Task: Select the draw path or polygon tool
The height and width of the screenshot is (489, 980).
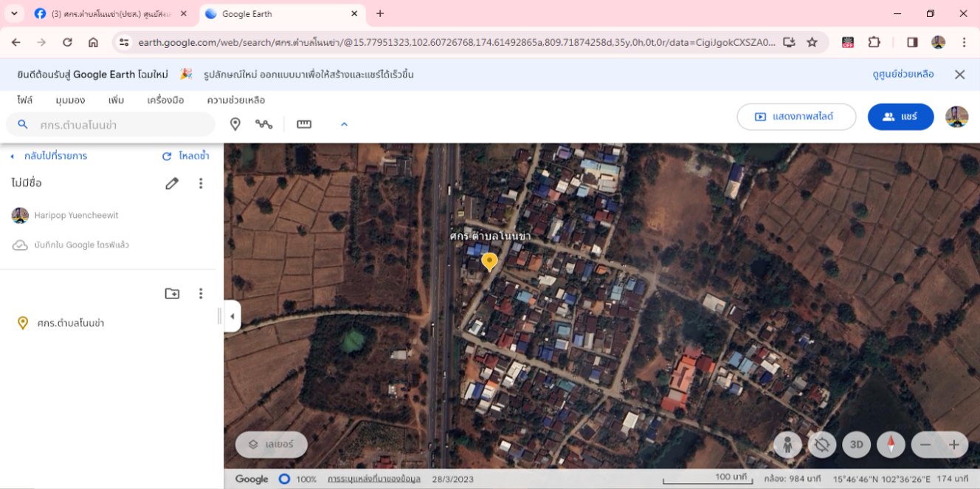Action: click(264, 124)
